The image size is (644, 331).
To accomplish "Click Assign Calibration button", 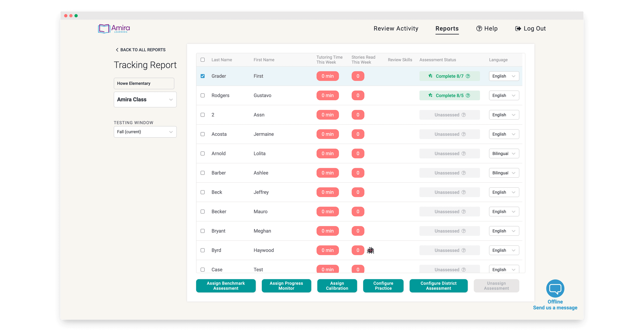I will click(337, 286).
